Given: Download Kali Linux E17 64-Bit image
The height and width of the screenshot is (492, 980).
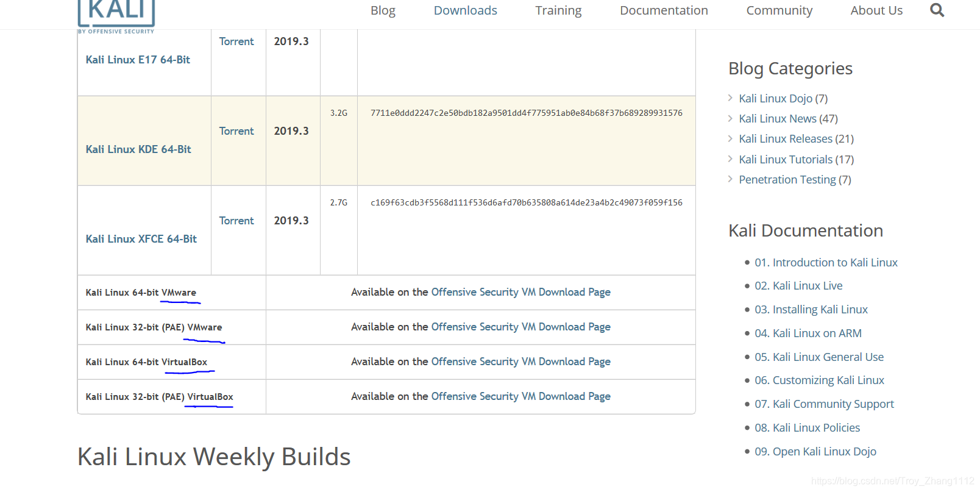Looking at the screenshot, I should point(138,60).
